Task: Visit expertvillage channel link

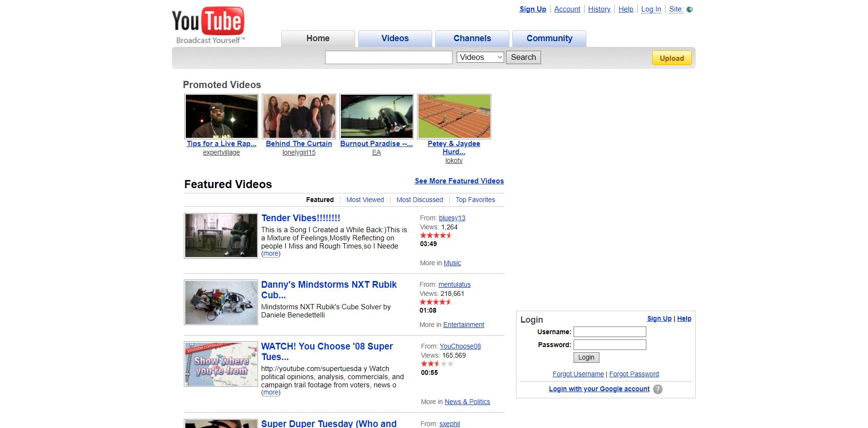Action: click(x=221, y=153)
